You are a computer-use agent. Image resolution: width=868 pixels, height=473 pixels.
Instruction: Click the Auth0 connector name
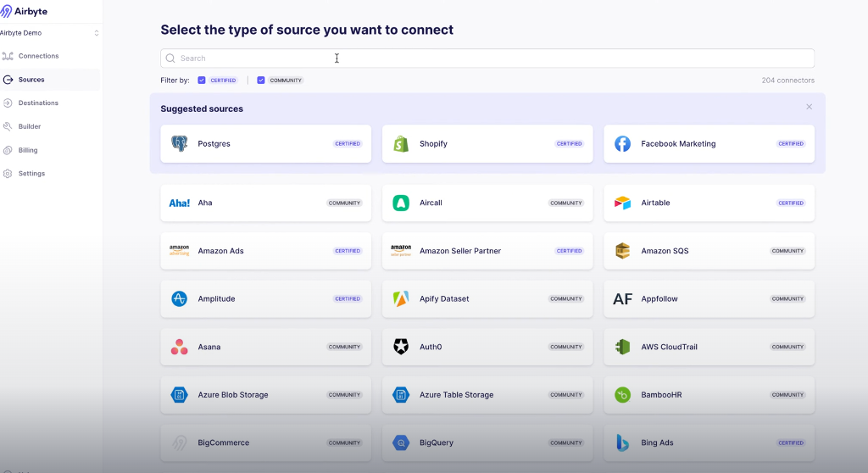(431, 347)
